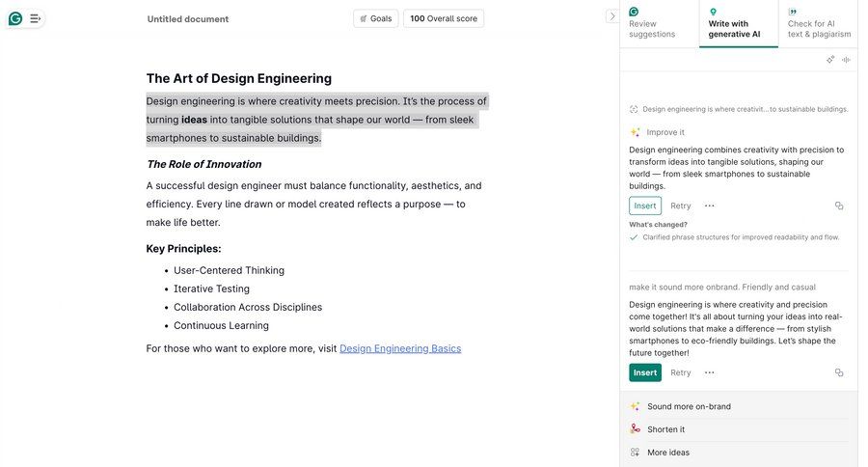Open the Design Engineering Basics link
The width and height of the screenshot is (868, 467).
pyautogui.click(x=400, y=348)
